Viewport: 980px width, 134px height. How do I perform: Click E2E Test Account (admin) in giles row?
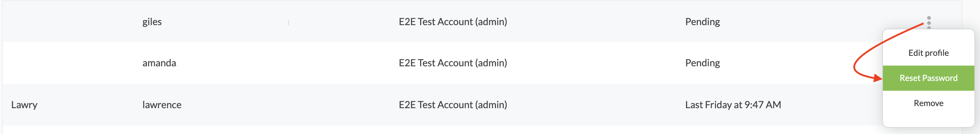(x=453, y=22)
